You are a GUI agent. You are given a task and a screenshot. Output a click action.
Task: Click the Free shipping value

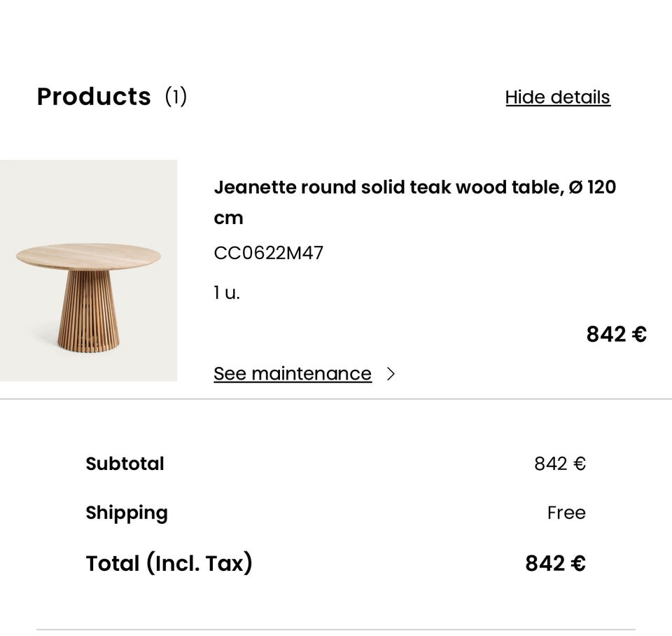(x=566, y=513)
